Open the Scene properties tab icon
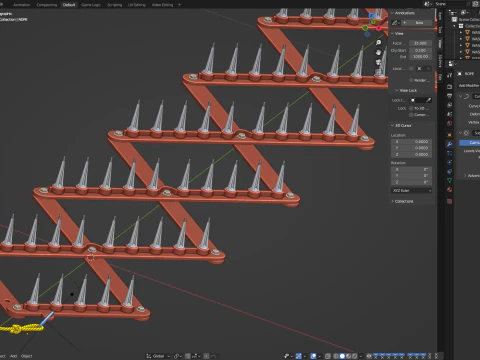Screen dimensions: 480x360 449,114
